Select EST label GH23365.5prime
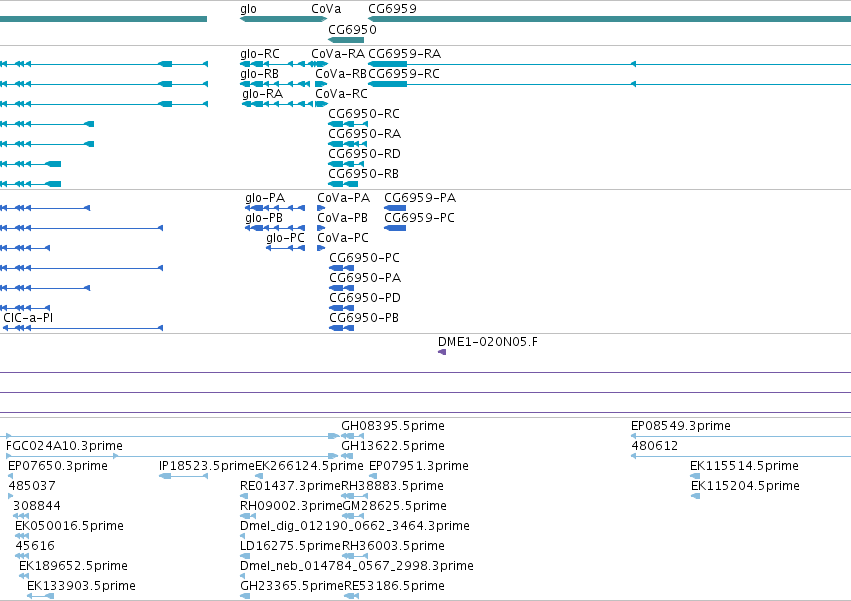Viewport: 851px width, 601px height. click(x=292, y=586)
